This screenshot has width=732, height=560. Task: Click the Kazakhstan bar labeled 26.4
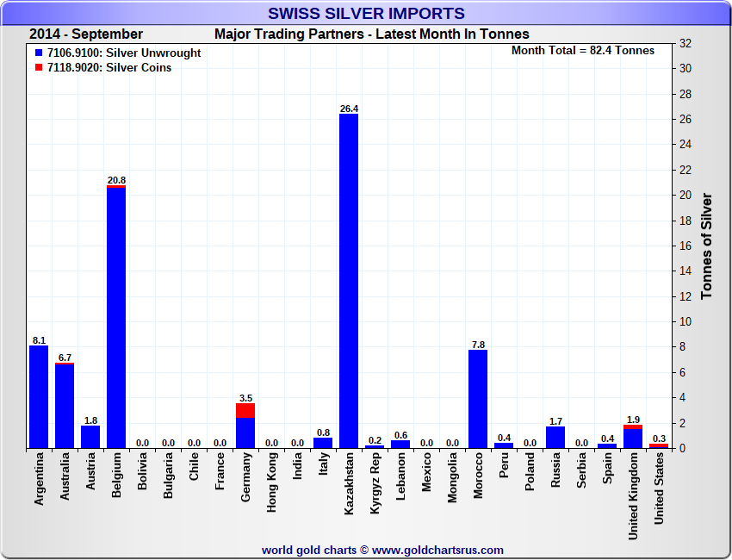click(x=349, y=280)
